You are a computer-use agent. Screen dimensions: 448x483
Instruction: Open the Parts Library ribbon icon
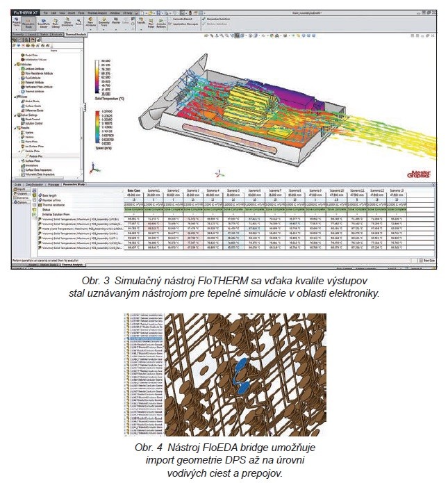56,23
